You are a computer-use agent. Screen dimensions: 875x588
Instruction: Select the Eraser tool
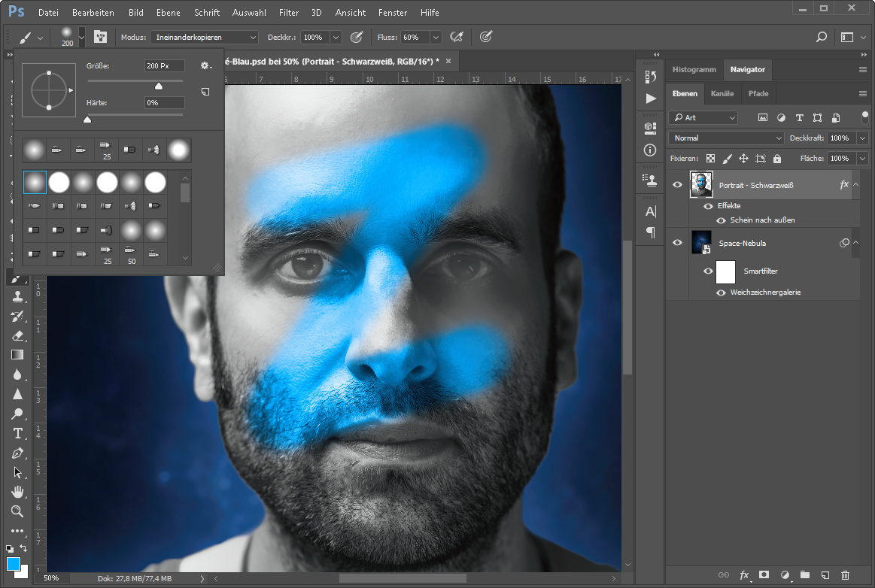[x=17, y=335]
